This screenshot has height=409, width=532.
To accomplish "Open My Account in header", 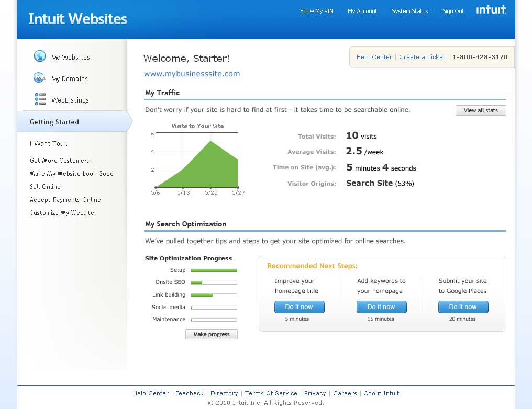I will pos(362,11).
